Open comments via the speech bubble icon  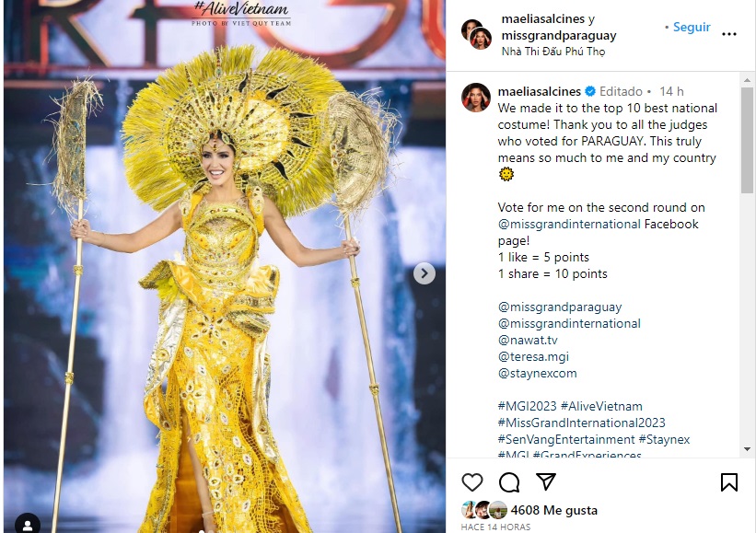pos(509,482)
